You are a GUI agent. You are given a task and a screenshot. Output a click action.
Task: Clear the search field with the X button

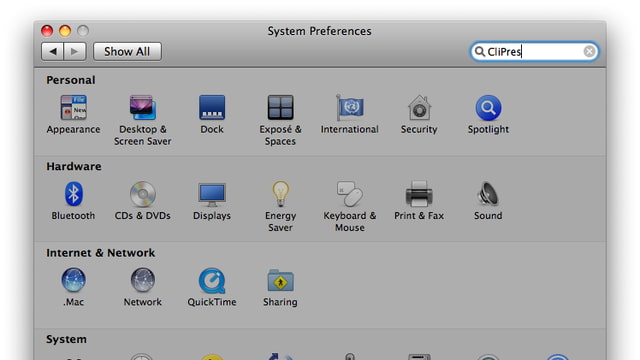[589, 51]
